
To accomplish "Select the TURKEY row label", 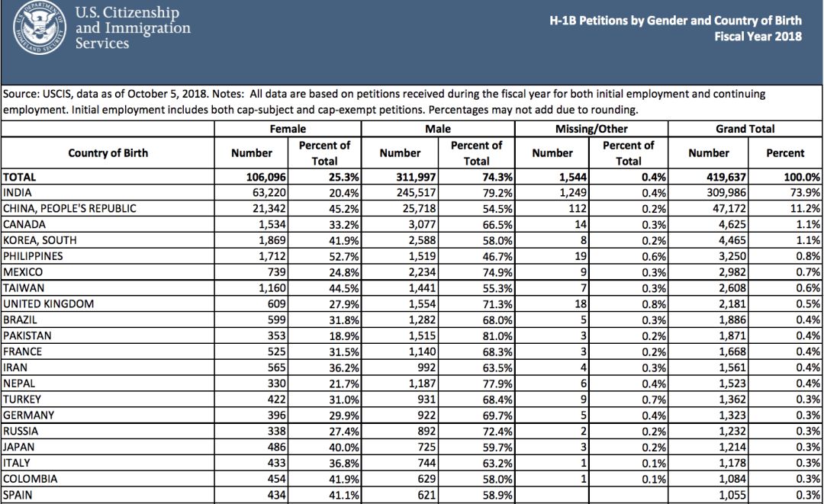I will [22, 399].
